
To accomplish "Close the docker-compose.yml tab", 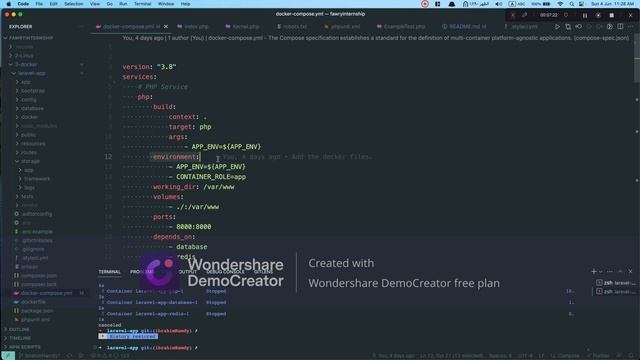I will [166, 27].
